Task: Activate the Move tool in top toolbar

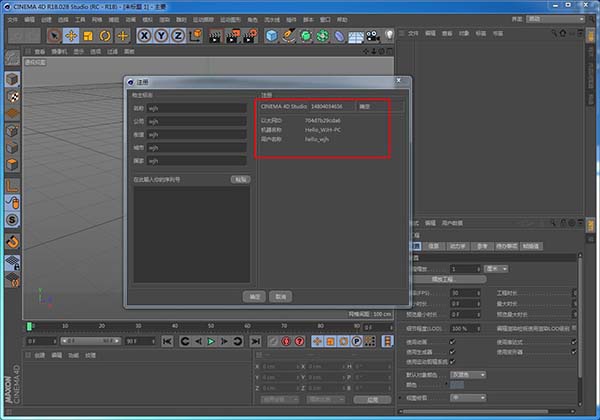Action: point(71,36)
